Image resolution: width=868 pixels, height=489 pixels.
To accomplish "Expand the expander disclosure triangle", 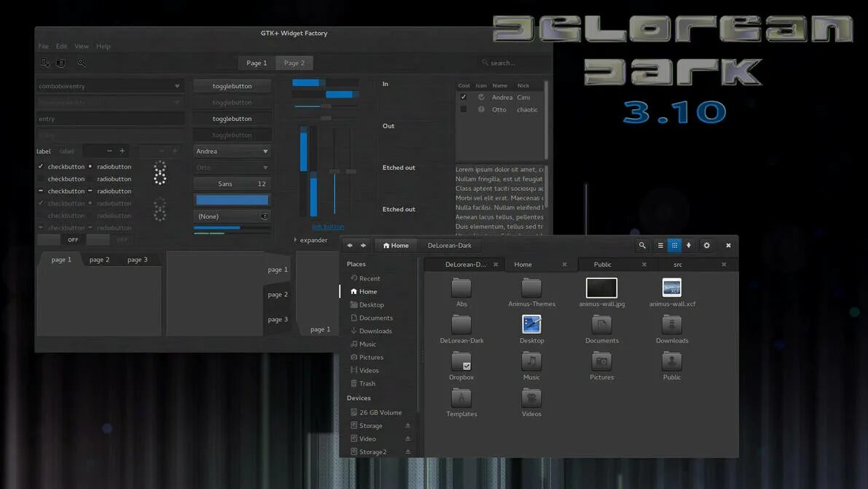I will (x=295, y=240).
